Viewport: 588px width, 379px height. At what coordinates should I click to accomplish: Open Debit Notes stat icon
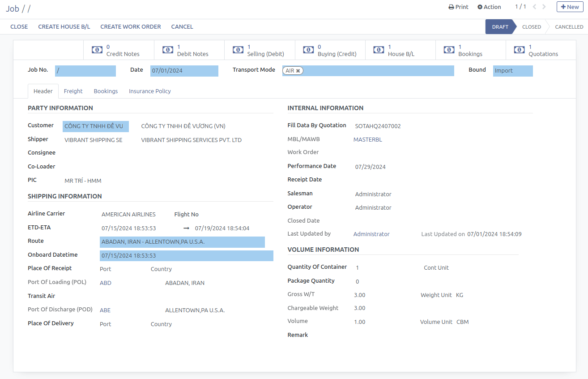[x=168, y=50]
